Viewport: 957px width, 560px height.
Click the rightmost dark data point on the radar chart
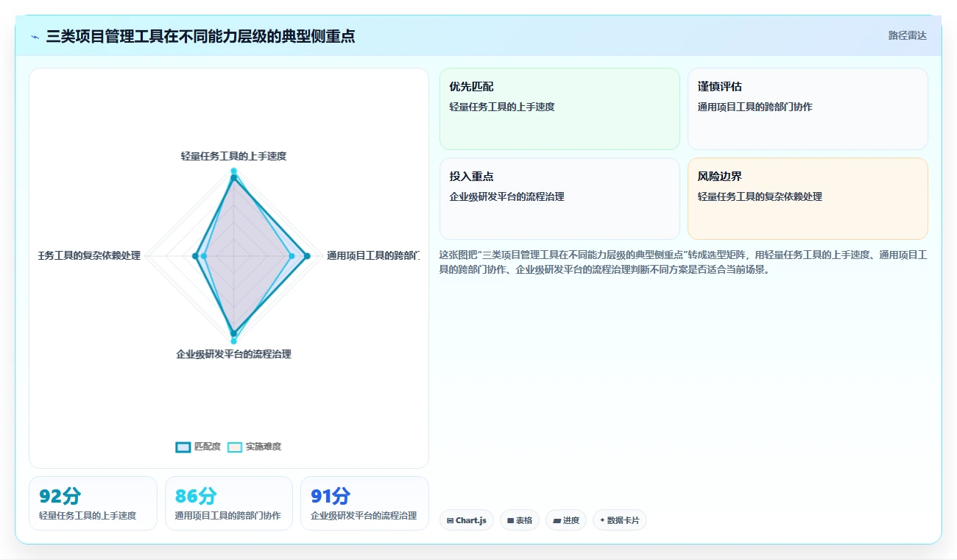tap(307, 256)
